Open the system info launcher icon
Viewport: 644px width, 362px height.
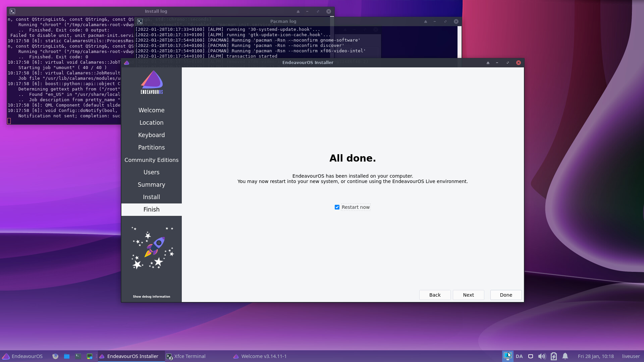[90, 356]
